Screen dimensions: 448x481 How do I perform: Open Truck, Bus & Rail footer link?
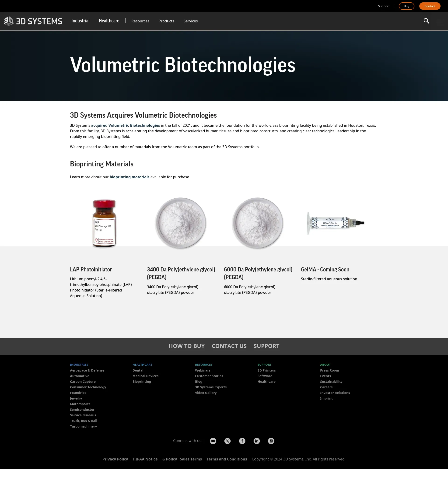coord(84,421)
